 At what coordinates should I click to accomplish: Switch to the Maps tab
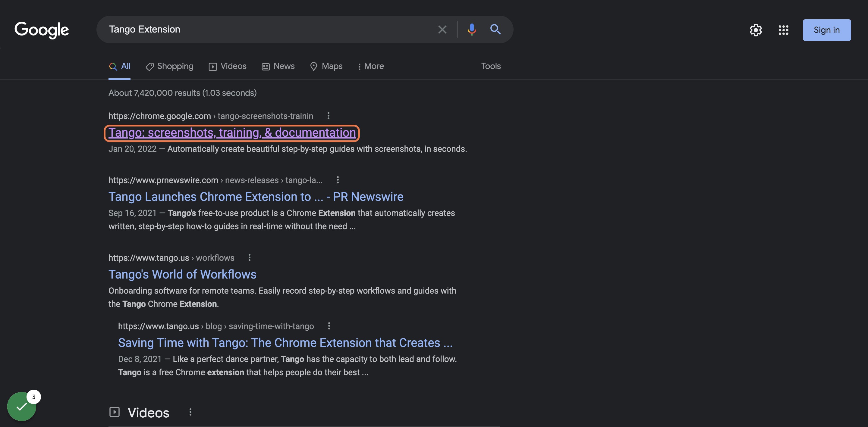pyautogui.click(x=326, y=66)
